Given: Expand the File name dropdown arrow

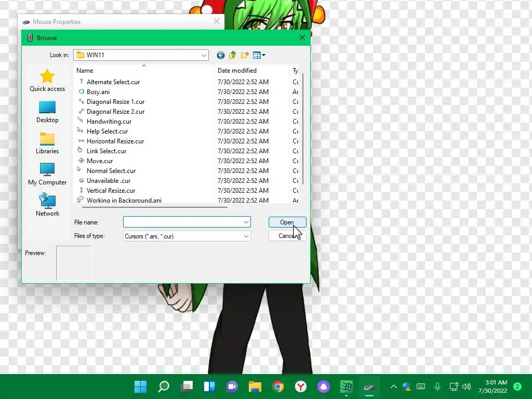Looking at the screenshot, I should coord(246,222).
